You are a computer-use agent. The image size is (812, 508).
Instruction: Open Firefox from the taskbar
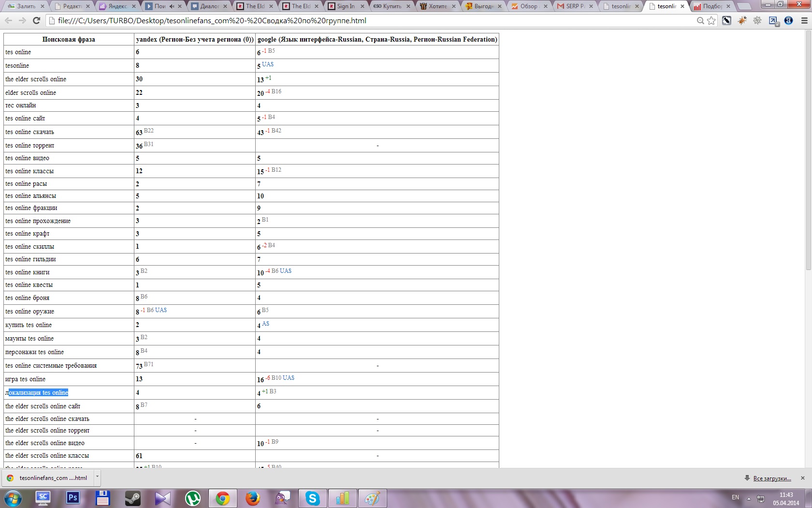253,498
